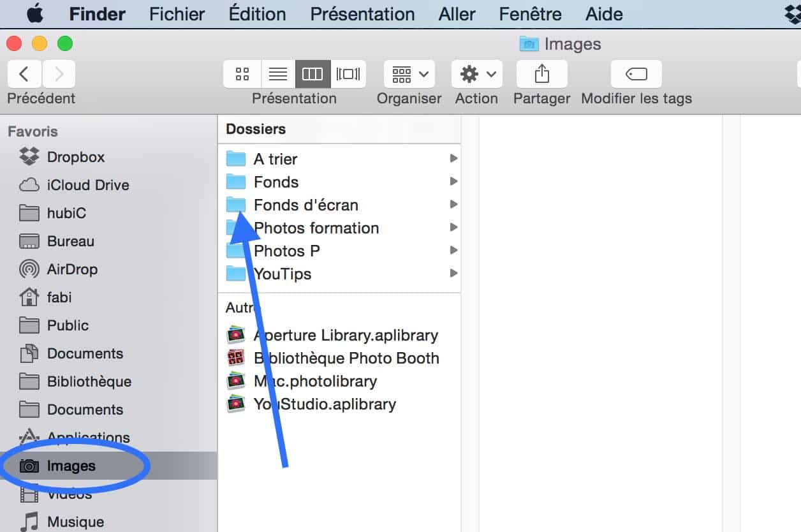Image resolution: width=801 pixels, height=532 pixels.
Task: Expand the A trier folder arrow
Action: [453, 158]
